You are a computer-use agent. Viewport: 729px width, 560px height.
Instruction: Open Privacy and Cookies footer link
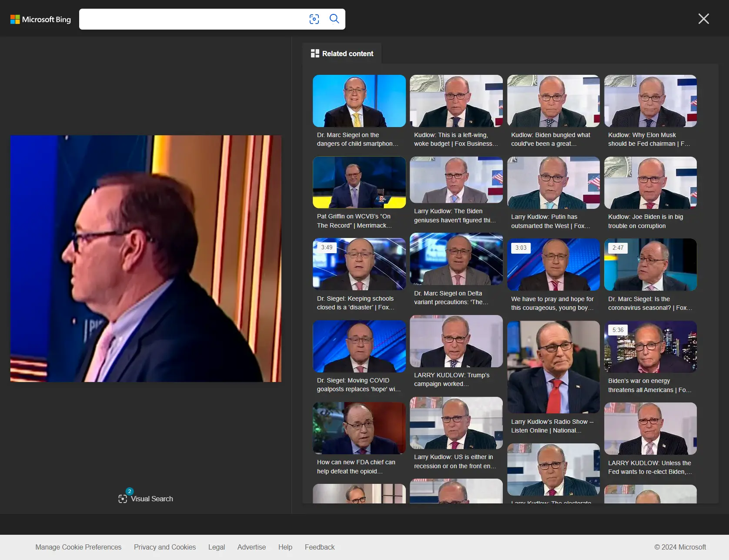pos(165,547)
